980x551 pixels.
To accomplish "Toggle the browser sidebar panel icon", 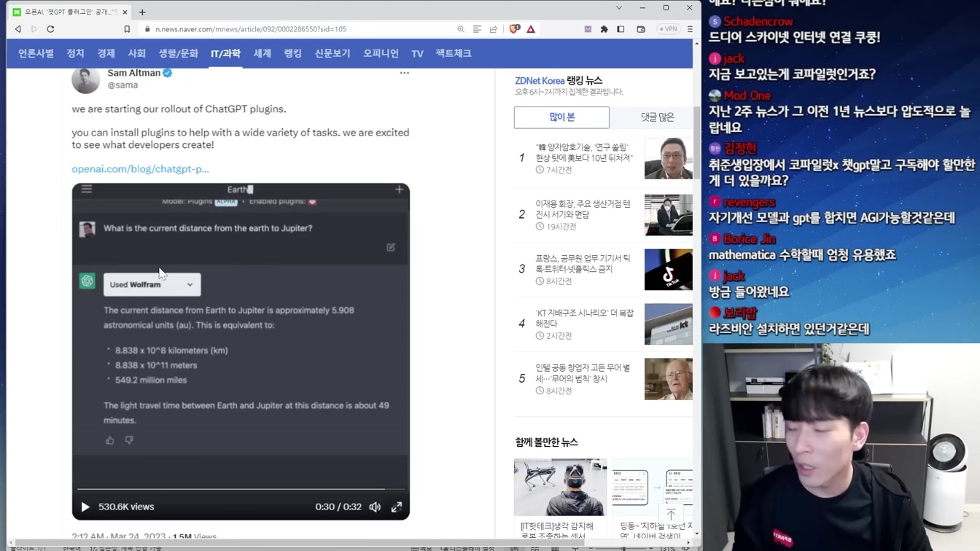I will 621,29.
